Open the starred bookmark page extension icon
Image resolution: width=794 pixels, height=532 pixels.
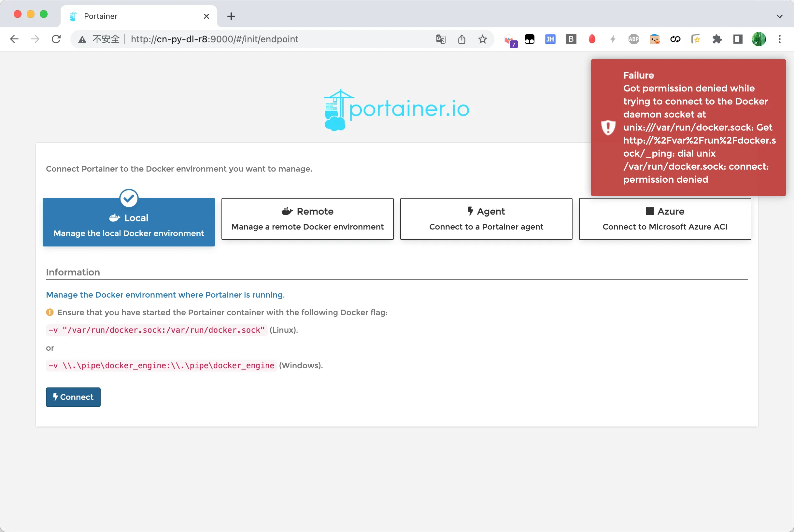click(x=696, y=39)
